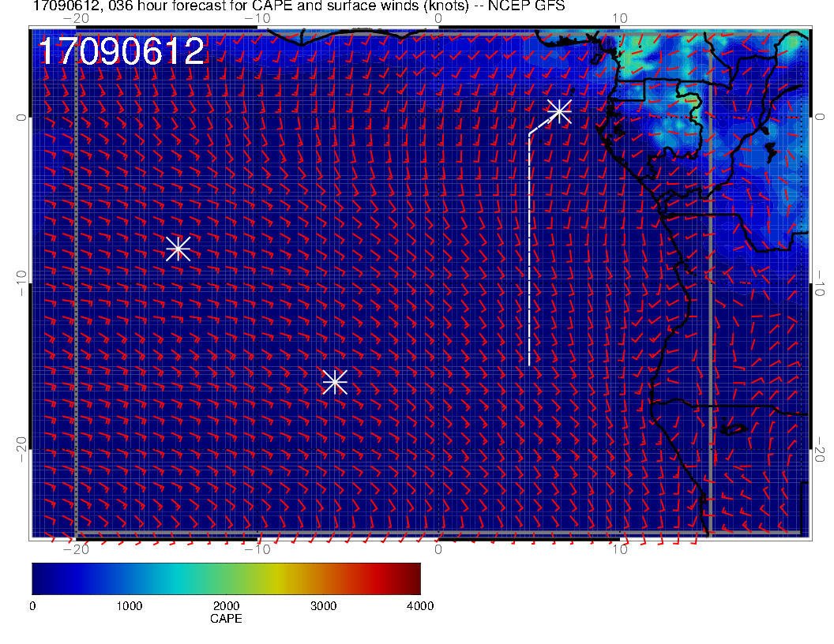This screenshot has width=834, height=644.
Task: Click the small black island outline near -19 latitude
Action: coord(734,429)
